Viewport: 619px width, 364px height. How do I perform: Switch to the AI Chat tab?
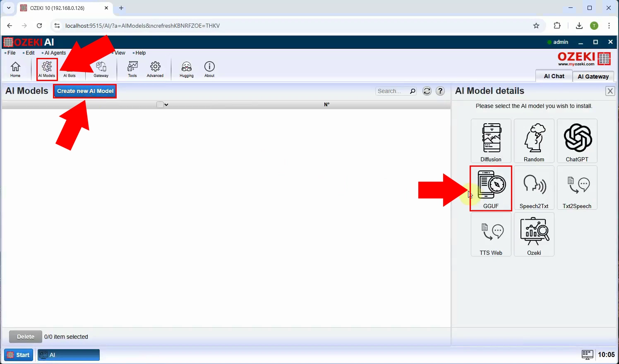[554, 76]
